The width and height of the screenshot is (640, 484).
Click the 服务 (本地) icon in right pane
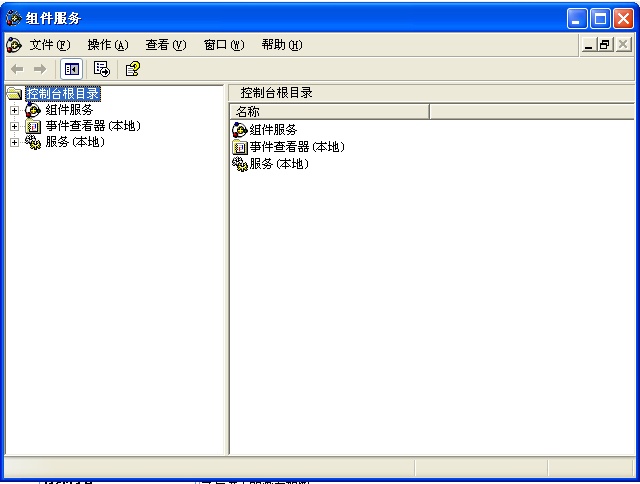click(x=240, y=164)
